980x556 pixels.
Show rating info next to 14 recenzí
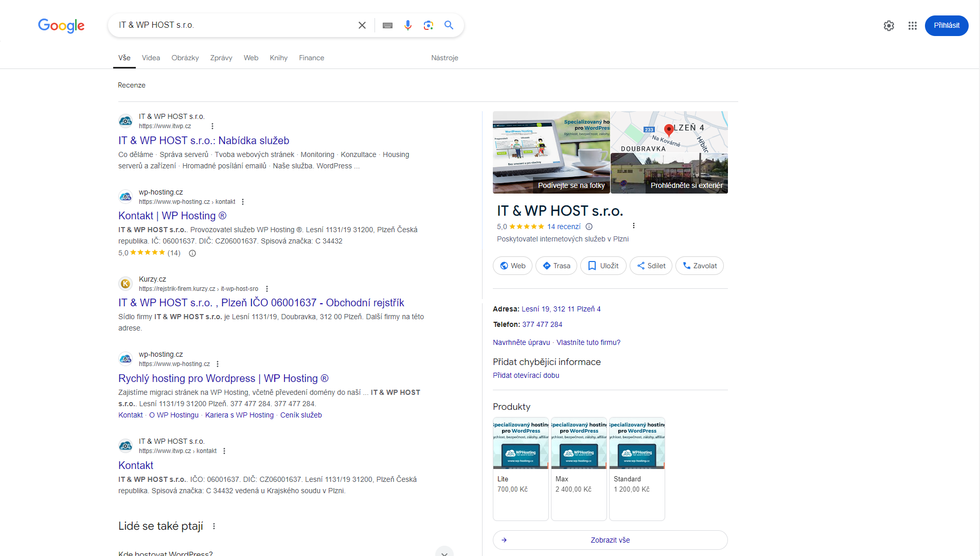[x=589, y=227]
